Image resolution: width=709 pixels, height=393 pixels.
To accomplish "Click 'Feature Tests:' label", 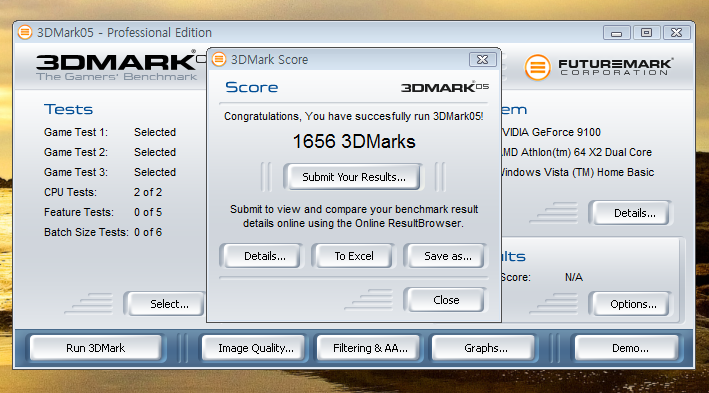I will click(79, 212).
